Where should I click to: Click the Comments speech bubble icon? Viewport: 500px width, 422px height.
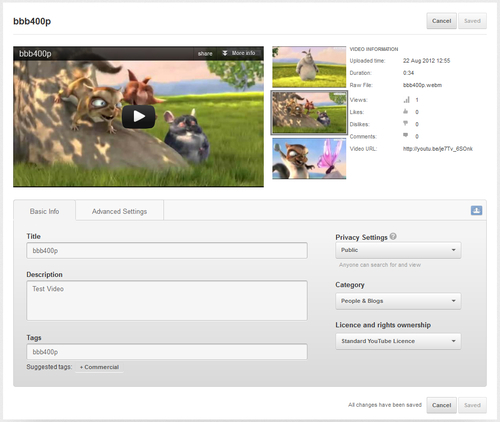click(x=406, y=135)
